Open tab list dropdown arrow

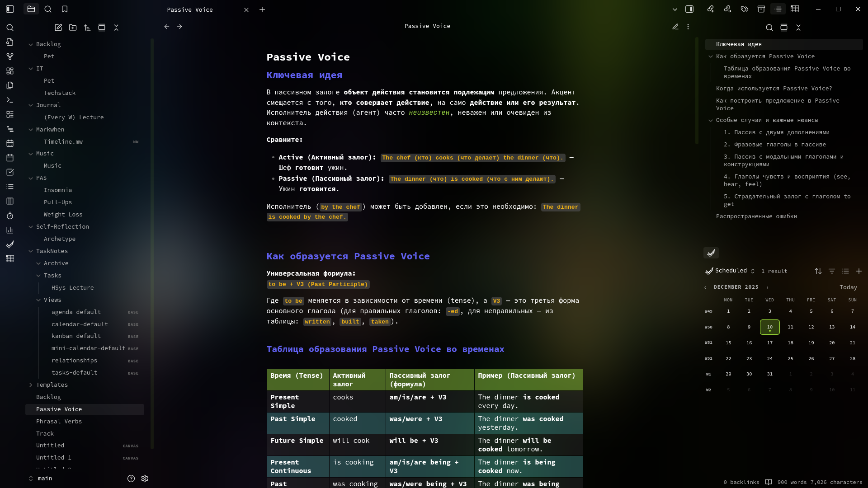pyautogui.click(x=675, y=9)
